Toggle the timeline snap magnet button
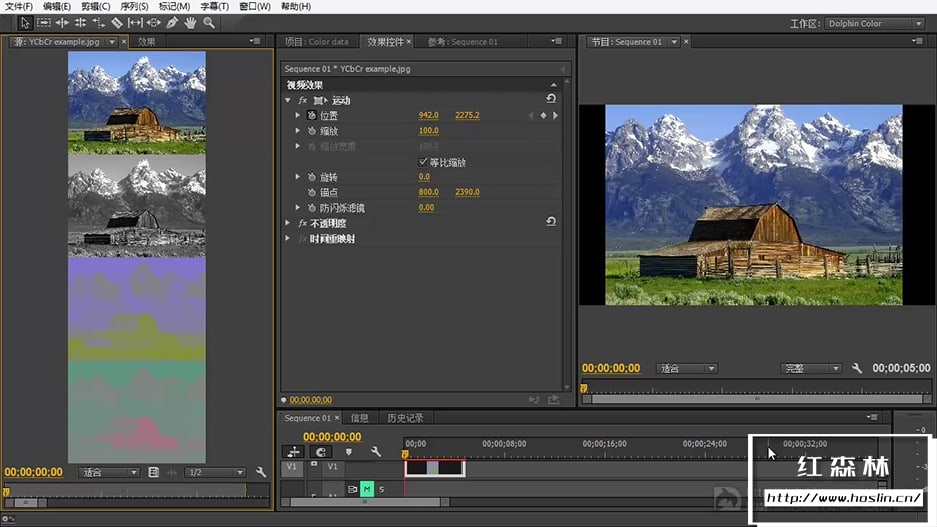This screenshot has width=937, height=527. pyautogui.click(x=321, y=452)
